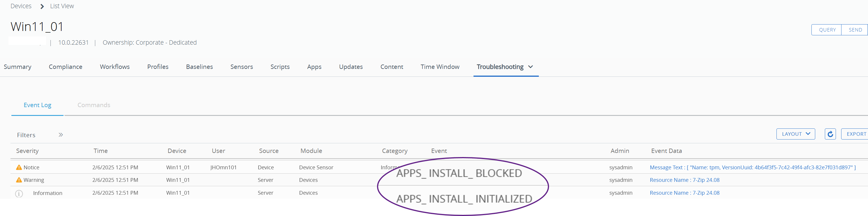Click the EXPORT button
868x216 pixels.
tap(855, 134)
